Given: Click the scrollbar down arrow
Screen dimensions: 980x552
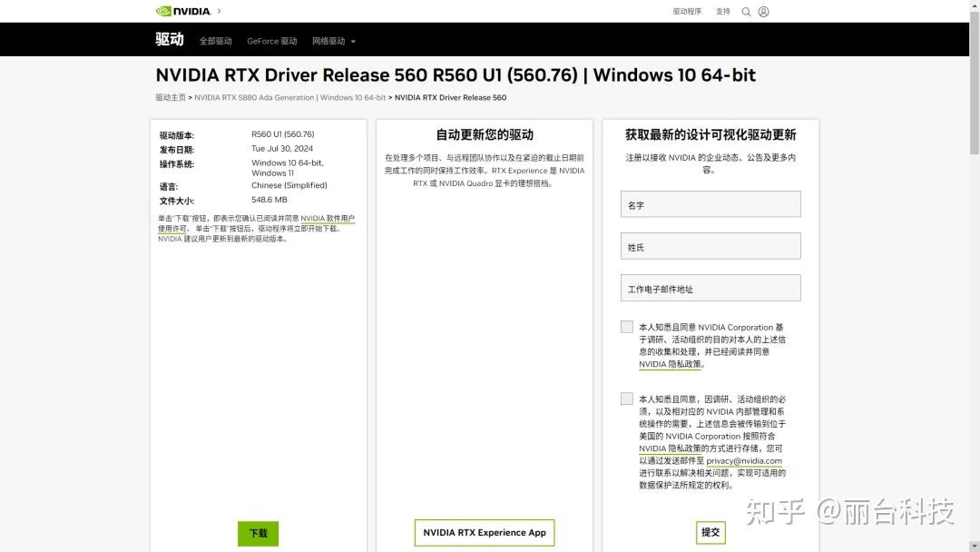Looking at the screenshot, I should coord(975,547).
